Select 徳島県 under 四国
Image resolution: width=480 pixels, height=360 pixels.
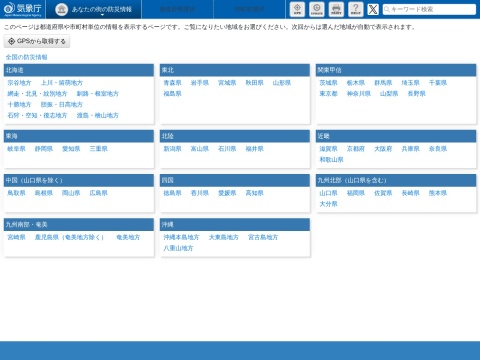coord(172,193)
